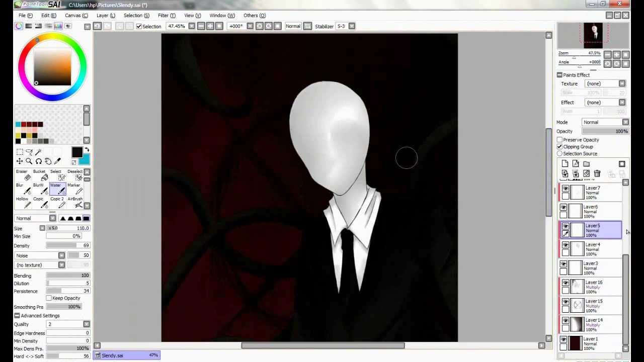
Task: Select the AirBrush tool
Action: pyautogui.click(x=74, y=202)
